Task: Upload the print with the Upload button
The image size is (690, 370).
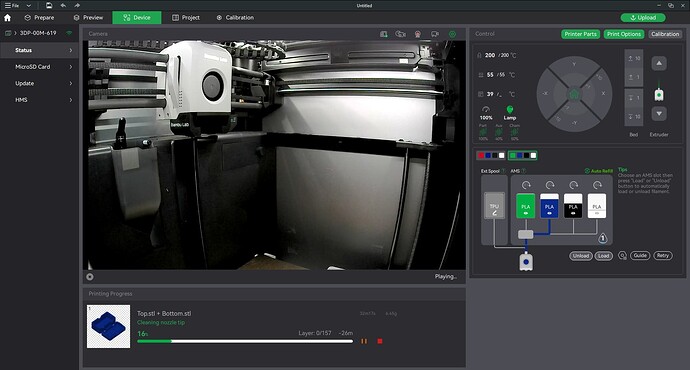Action: point(643,18)
